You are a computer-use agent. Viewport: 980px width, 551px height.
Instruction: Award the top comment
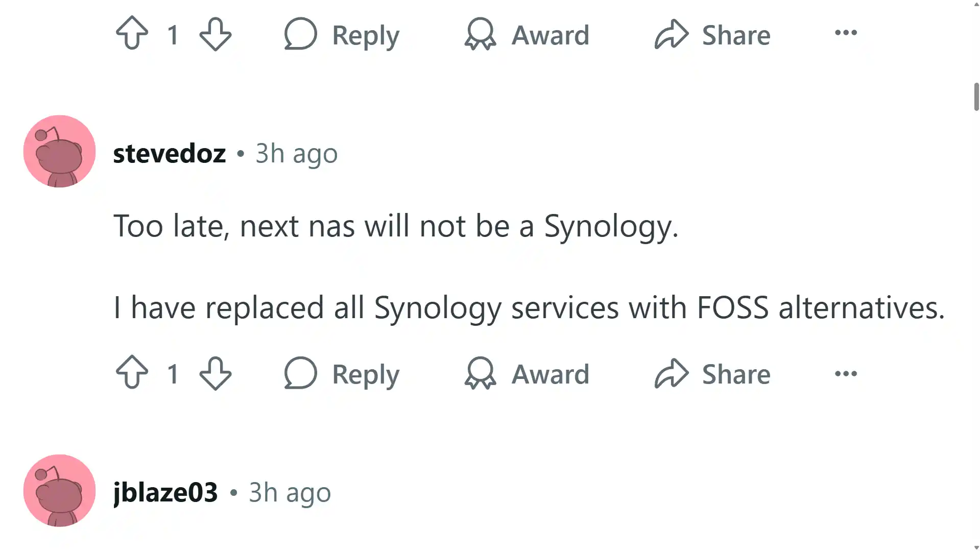[527, 35]
